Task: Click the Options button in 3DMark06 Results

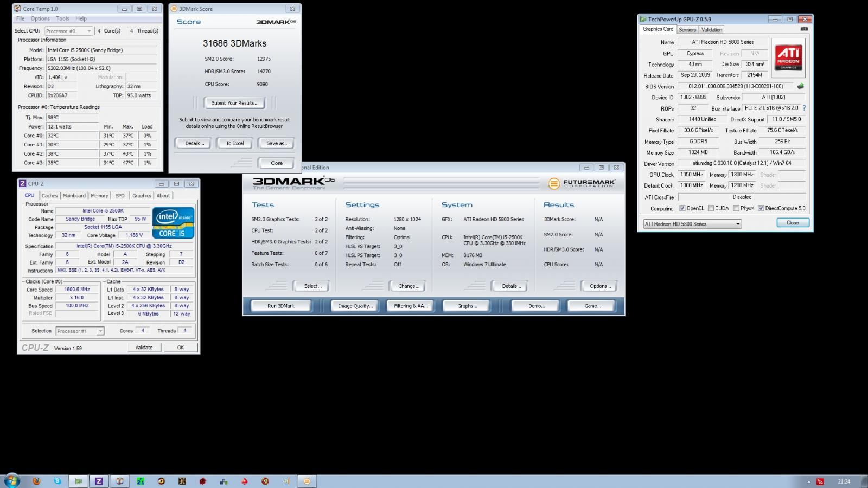Action: click(600, 286)
